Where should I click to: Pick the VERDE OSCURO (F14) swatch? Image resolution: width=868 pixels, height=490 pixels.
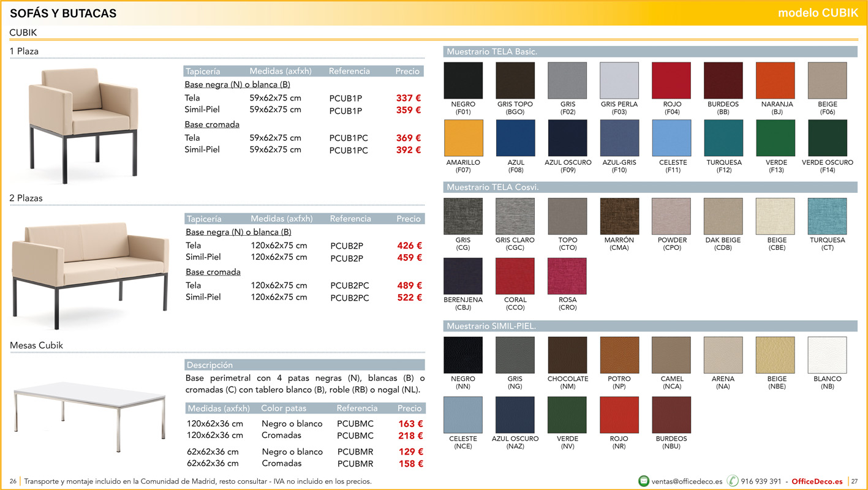[x=828, y=138]
